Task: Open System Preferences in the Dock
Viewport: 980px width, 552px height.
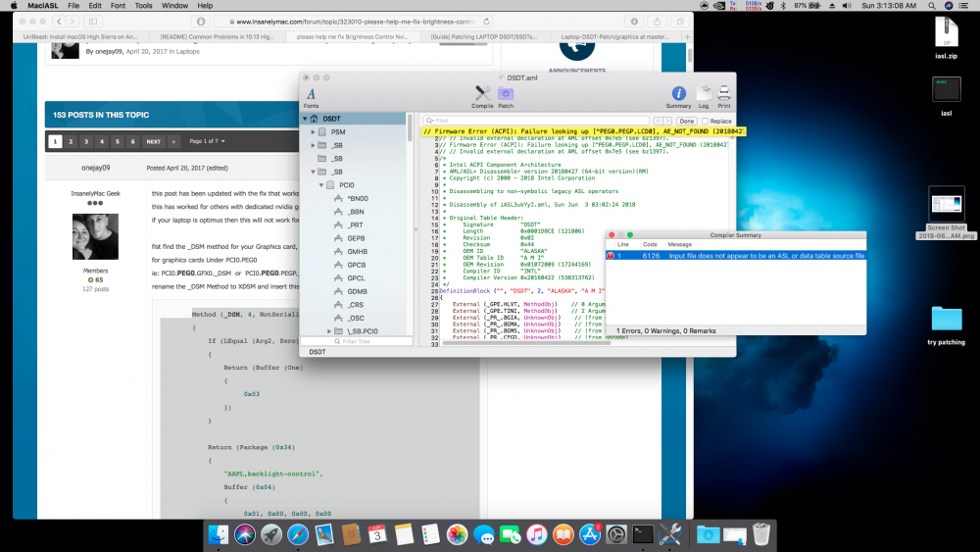Action: 616,534
